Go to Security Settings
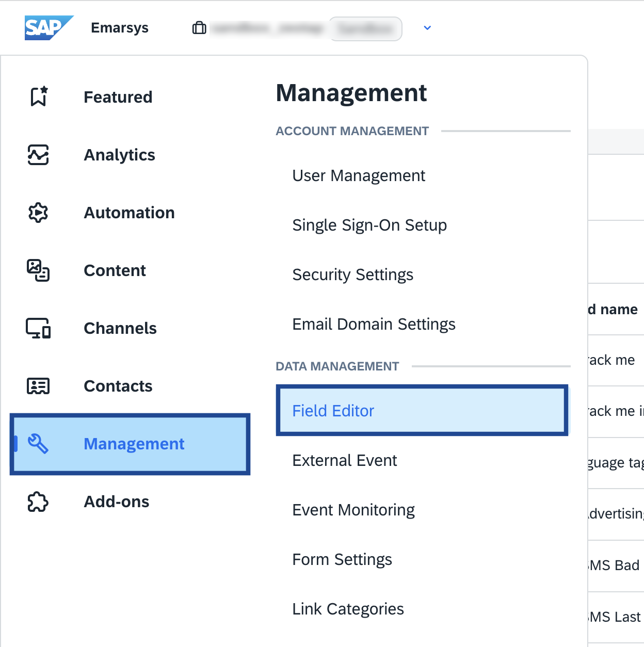The width and height of the screenshot is (644, 647). (353, 275)
